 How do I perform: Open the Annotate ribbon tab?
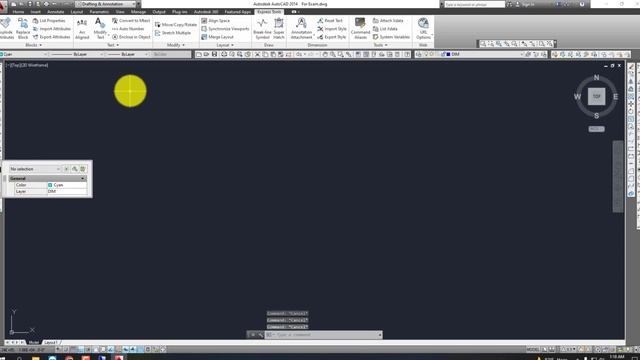click(x=56, y=12)
